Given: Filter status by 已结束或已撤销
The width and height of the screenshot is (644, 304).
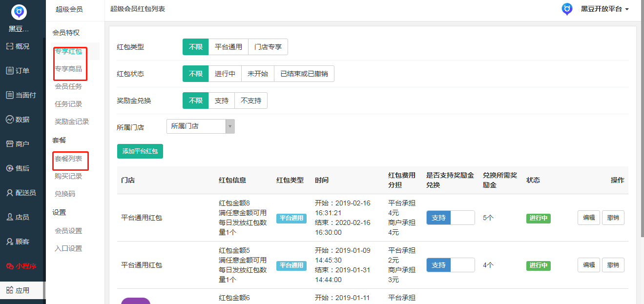Looking at the screenshot, I should (x=304, y=74).
